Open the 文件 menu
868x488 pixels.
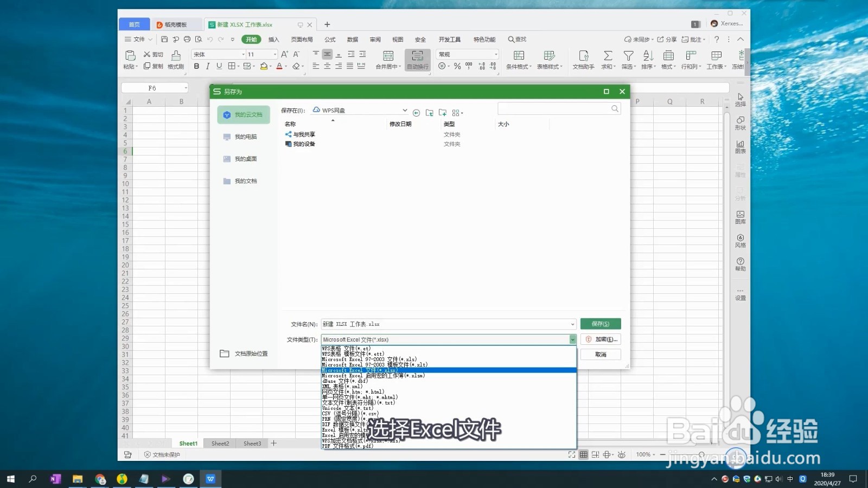[x=139, y=39]
